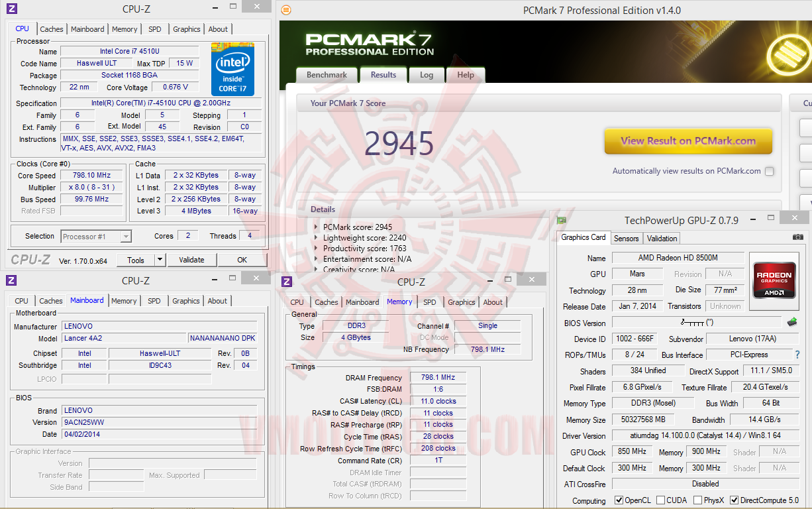Click Core Voltage 0.676 V value
The width and height of the screenshot is (812, 509).
point(176,87)
